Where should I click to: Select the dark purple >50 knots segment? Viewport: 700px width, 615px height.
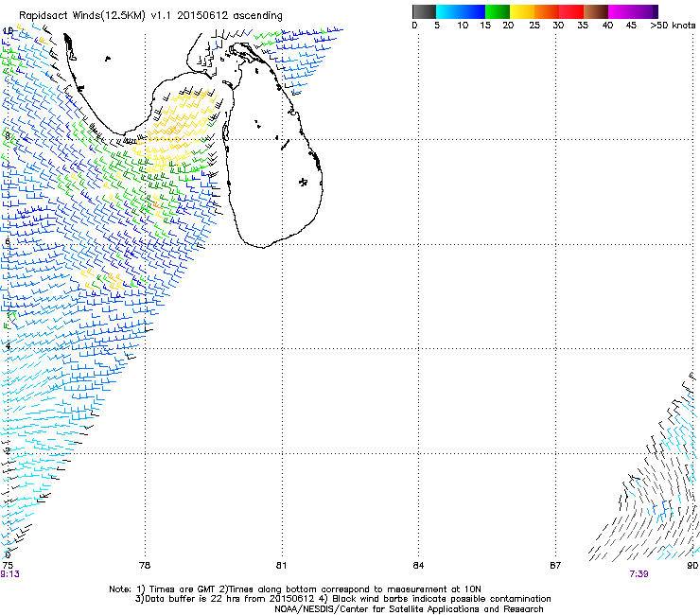(656, 11)
